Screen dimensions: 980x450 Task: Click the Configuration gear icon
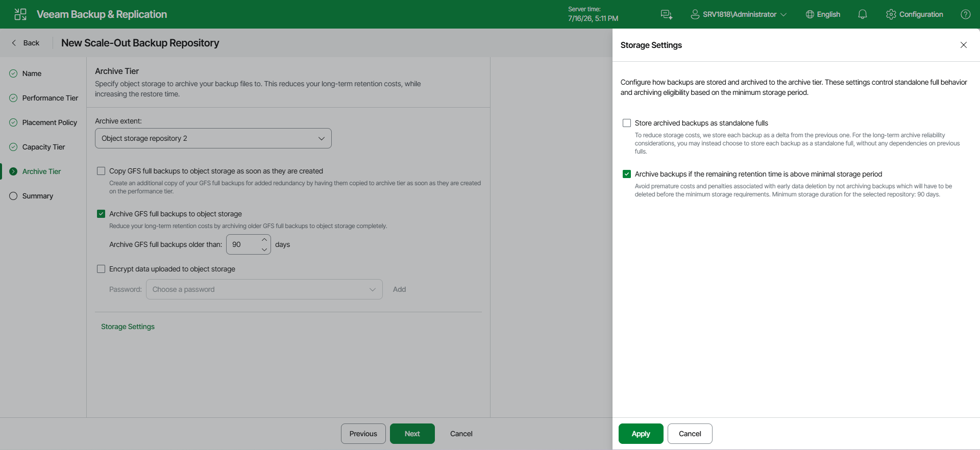[x=891, y=14]
